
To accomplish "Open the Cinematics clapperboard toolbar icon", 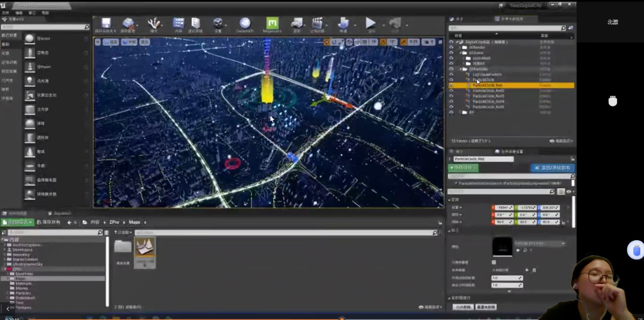I will point(317,23).
